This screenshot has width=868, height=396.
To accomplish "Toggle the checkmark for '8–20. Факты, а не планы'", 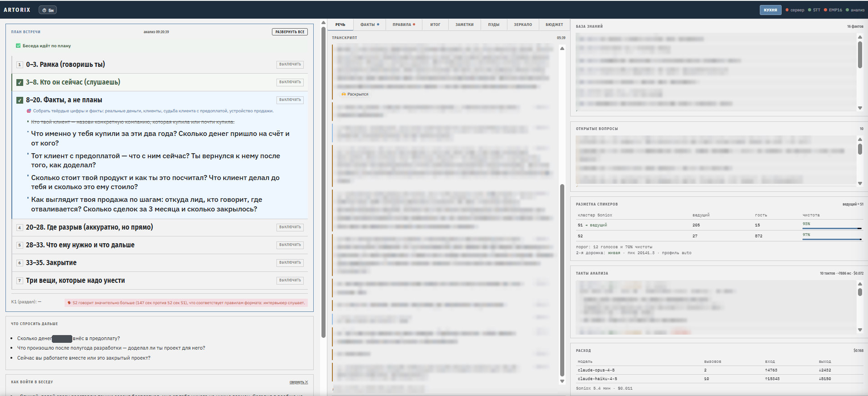I will (20, 100).
